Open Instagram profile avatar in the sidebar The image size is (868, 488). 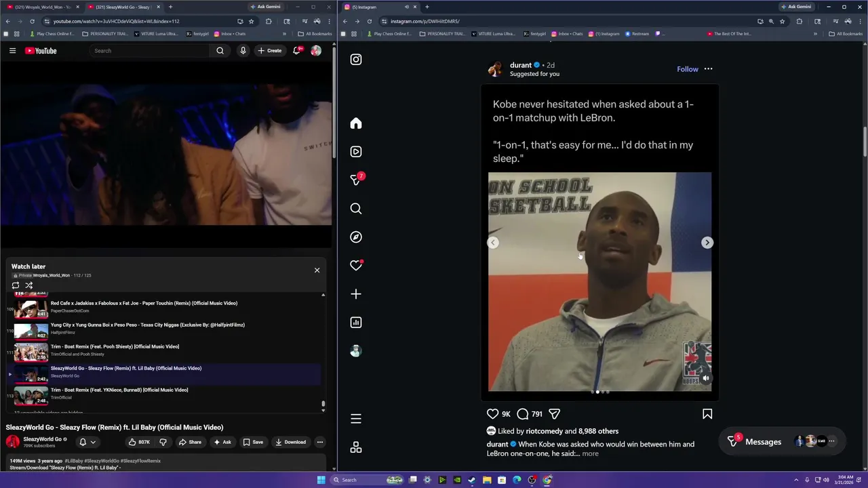[x=356, y=351]
